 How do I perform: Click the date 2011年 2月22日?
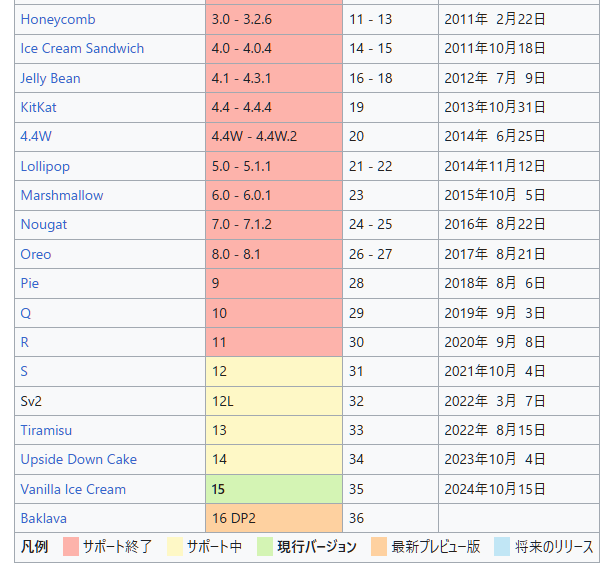tap(495, 19)
